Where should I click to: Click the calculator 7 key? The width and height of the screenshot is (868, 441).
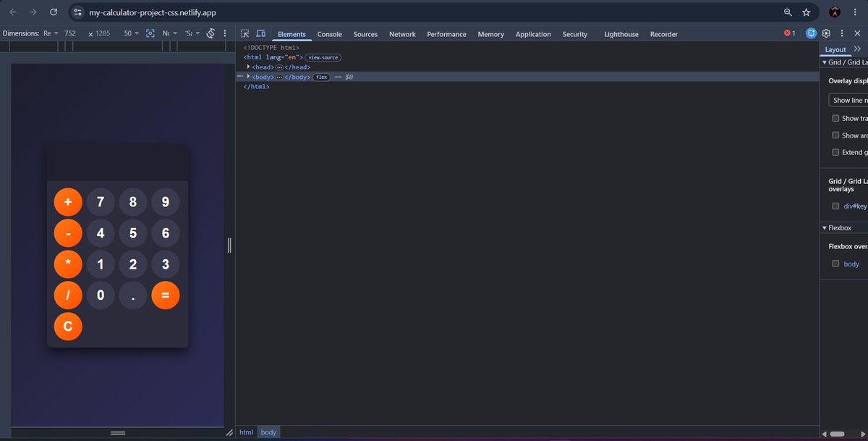pos(101,201)
